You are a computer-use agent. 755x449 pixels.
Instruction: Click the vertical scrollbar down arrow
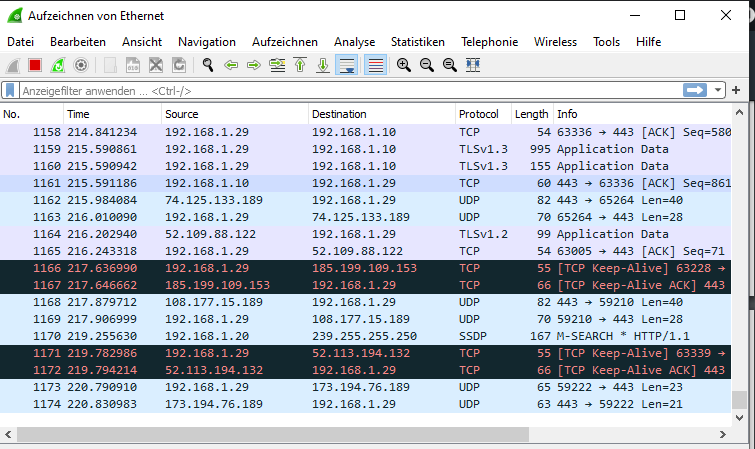pos(740,418)
